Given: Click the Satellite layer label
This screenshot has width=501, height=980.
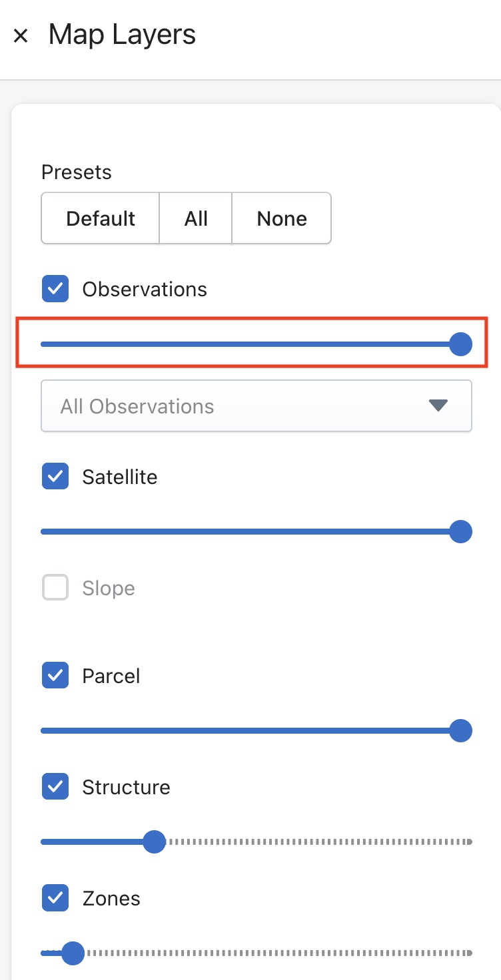Looking at the screenshot, I should click(x=120, y=477).
